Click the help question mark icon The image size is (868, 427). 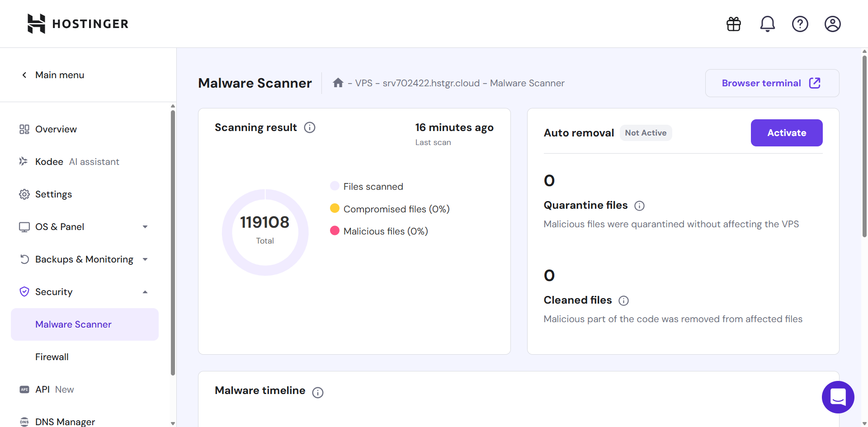click(x=800, y=24)
